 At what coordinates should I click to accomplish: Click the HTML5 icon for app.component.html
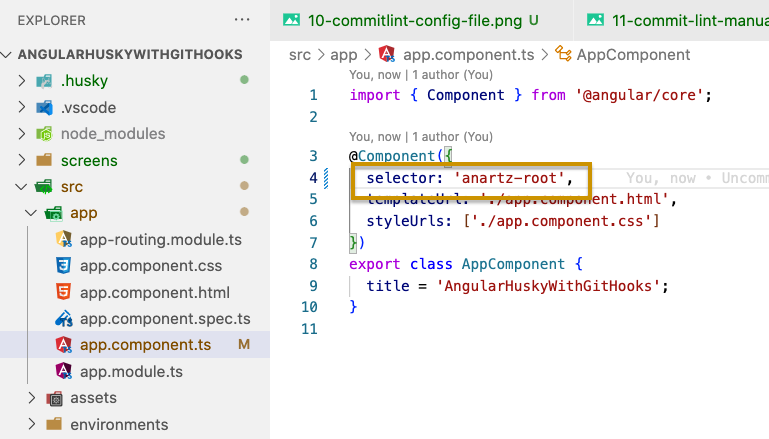[x=63, y=293]
